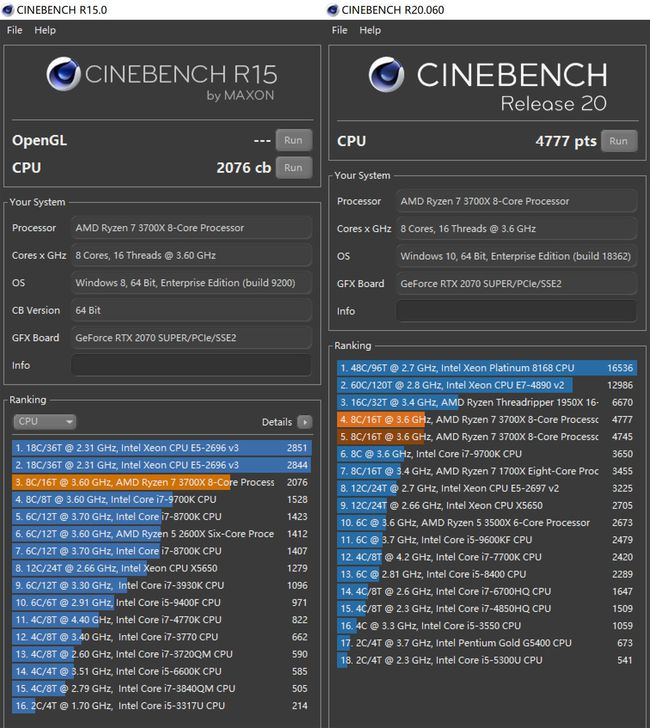Click the OS field showing Windows 10 build 18362
Image resolution: width=650 pixels, height=728 pixels.
pos(516,256)
